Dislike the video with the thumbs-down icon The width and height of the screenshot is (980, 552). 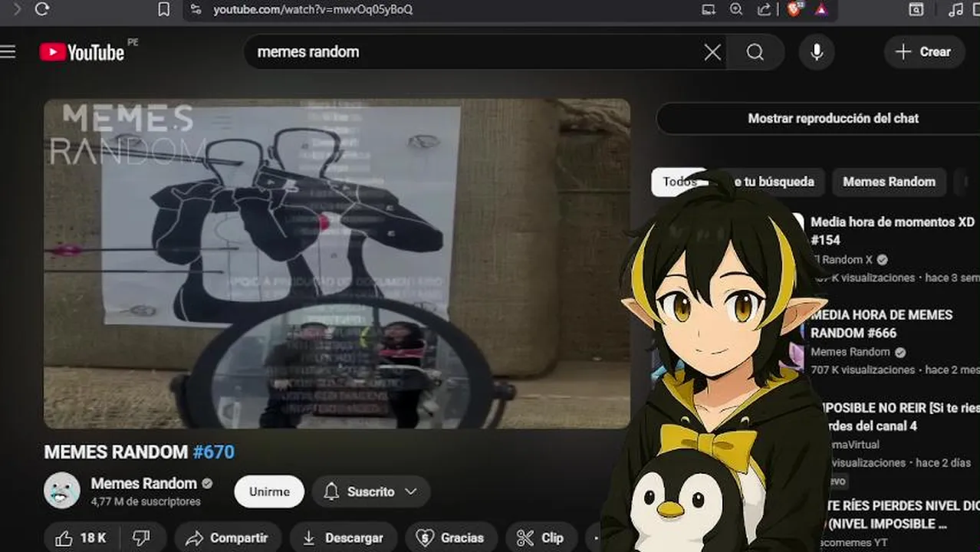141,537
